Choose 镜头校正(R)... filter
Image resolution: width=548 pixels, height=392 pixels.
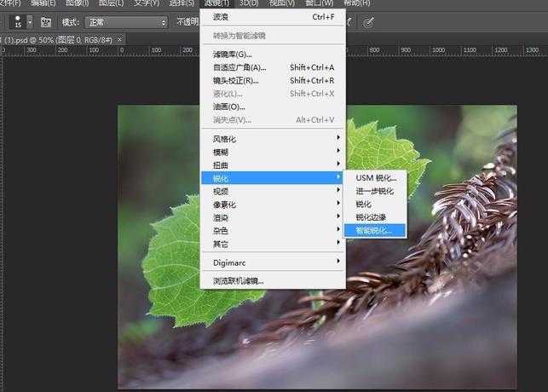tap(236, 80)
